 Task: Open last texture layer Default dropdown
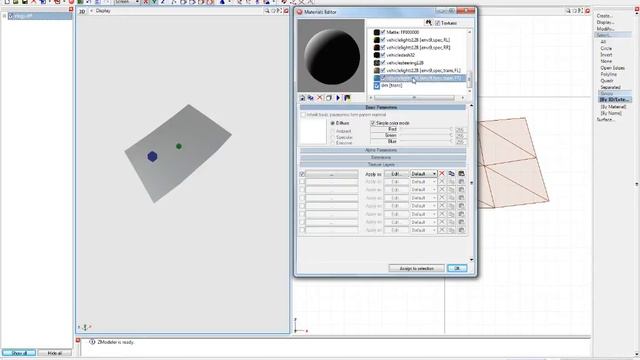click(423, 230)
